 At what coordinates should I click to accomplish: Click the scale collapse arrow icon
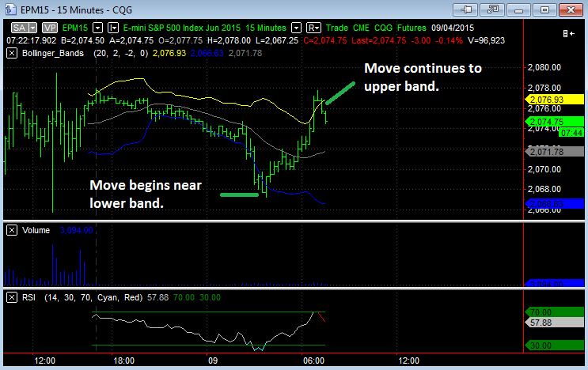pos(568,34)
